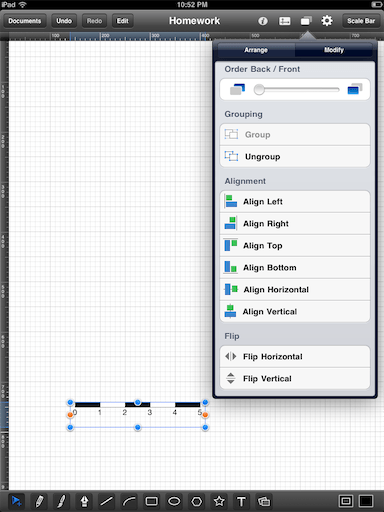This screenshot has width=384, height=512.
Task: Choose Align Vertical
Action: coord(295,312)
